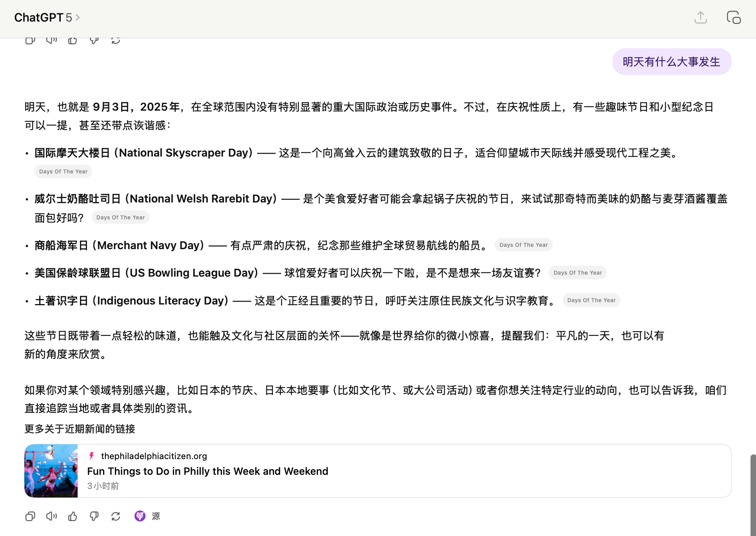This screenshot has width=756, height=536.
Task: Regenerate the previous response at top
Action: [x=116, y=40]
